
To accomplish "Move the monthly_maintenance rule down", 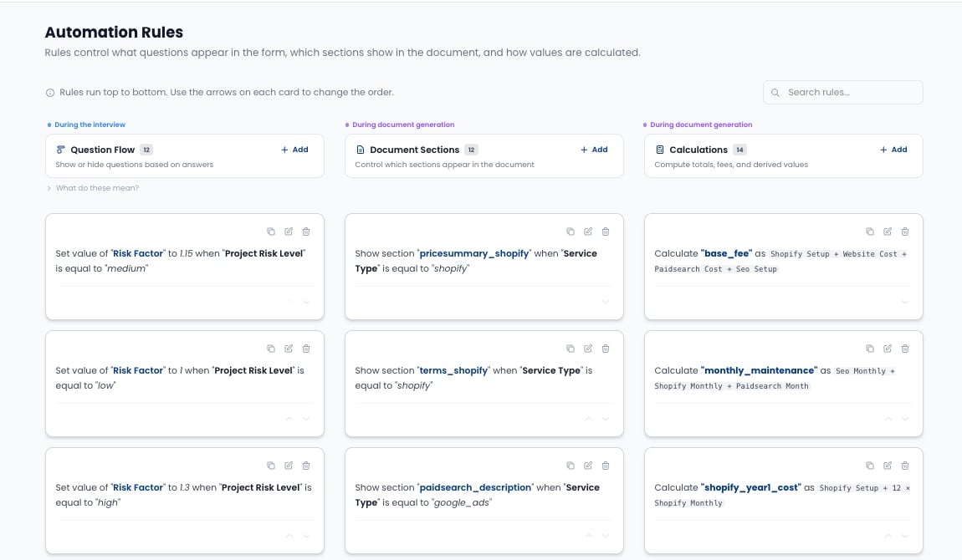I will point(905,419).
